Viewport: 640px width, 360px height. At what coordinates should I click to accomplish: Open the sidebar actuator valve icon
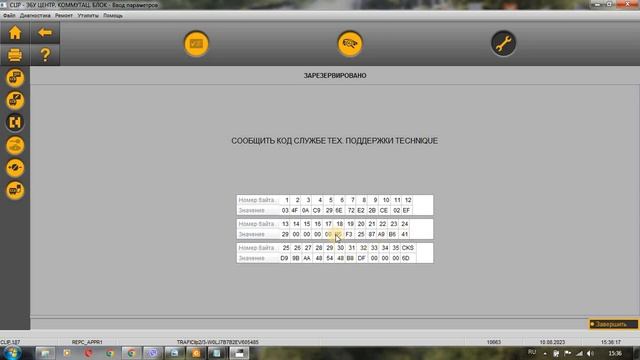click(x=15, y=168)
